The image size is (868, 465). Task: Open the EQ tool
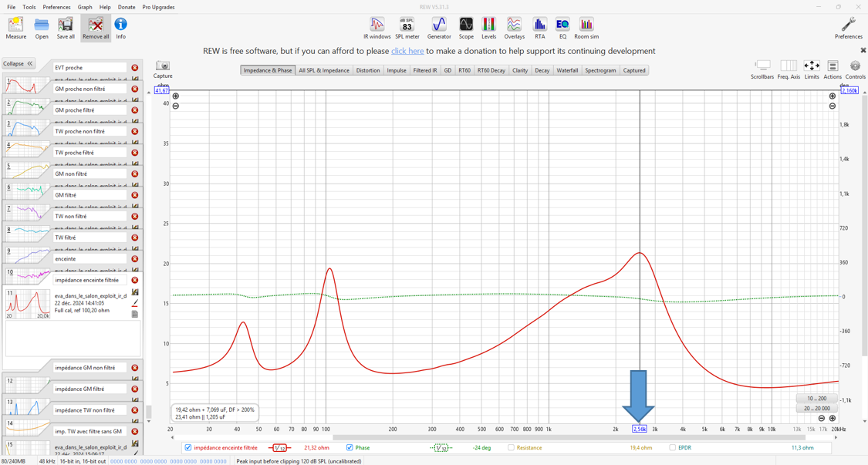(x=562, y=28)
